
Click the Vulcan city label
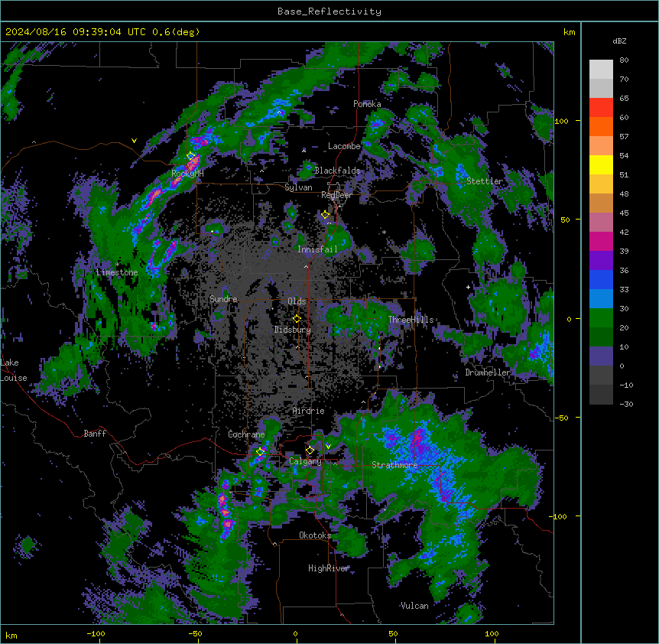(414, 606)
